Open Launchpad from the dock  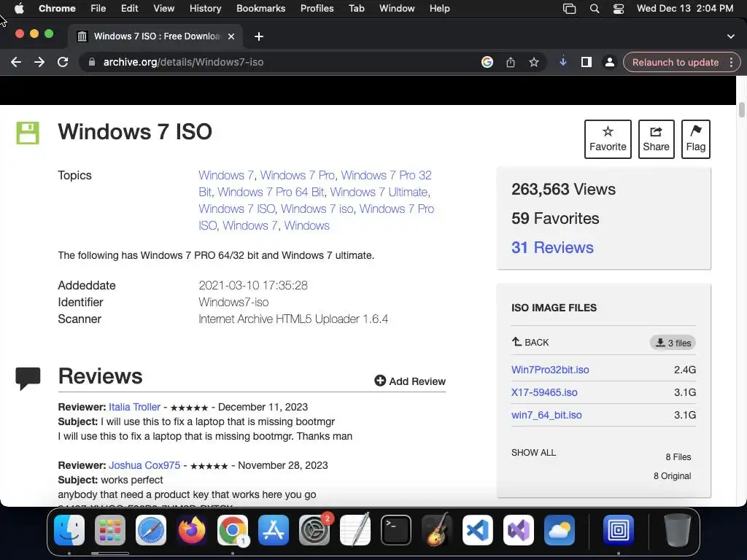pos(110,530)
